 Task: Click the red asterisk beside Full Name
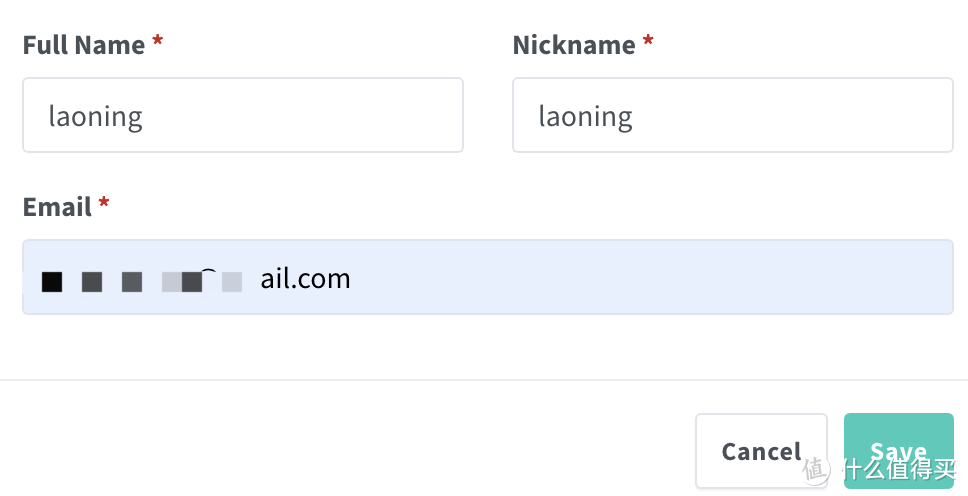point(157,41)
